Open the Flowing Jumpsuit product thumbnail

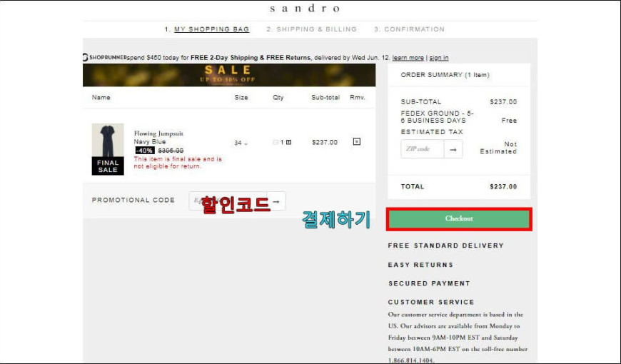click(x=108, y=149)
